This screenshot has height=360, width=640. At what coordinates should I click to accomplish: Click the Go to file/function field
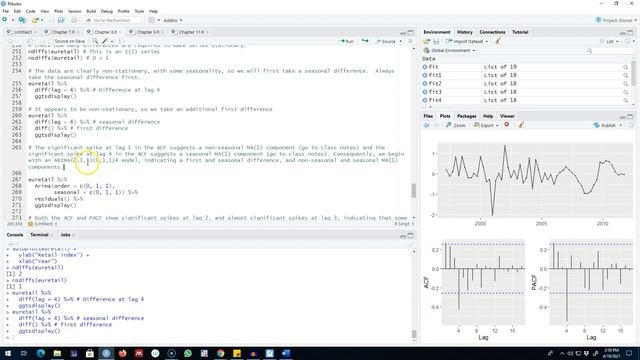pyautogui.click(x=113, y=20)
